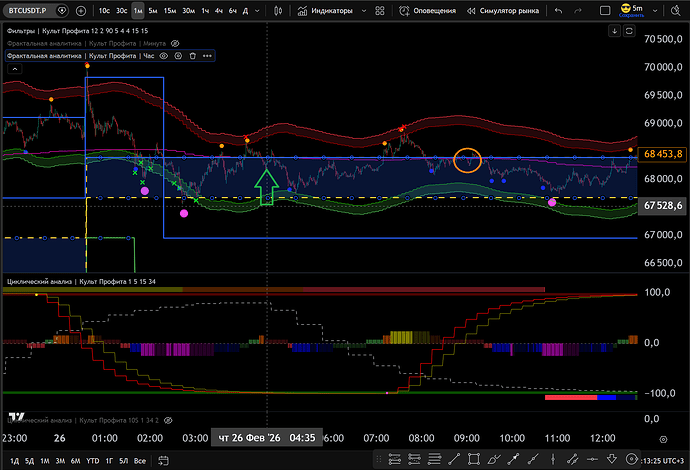
Task: Select the 5Д date range at bottom
Action: [30, 460]
